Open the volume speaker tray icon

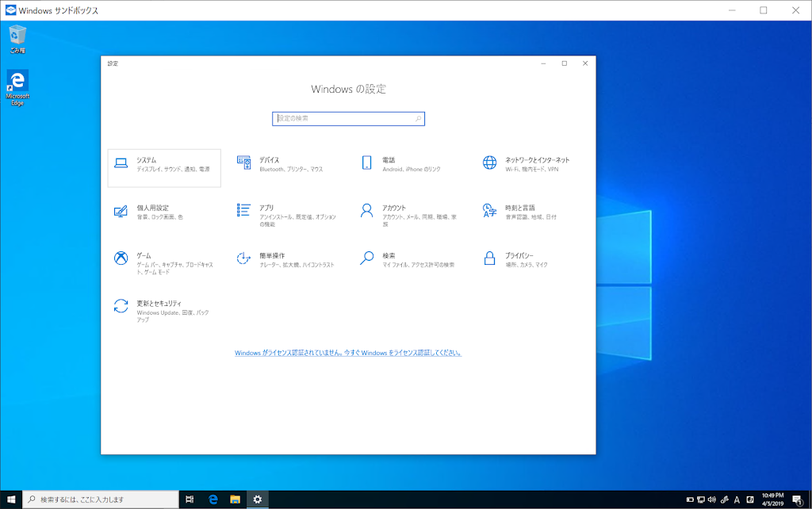pyautogui.click(x=712, y=499)
